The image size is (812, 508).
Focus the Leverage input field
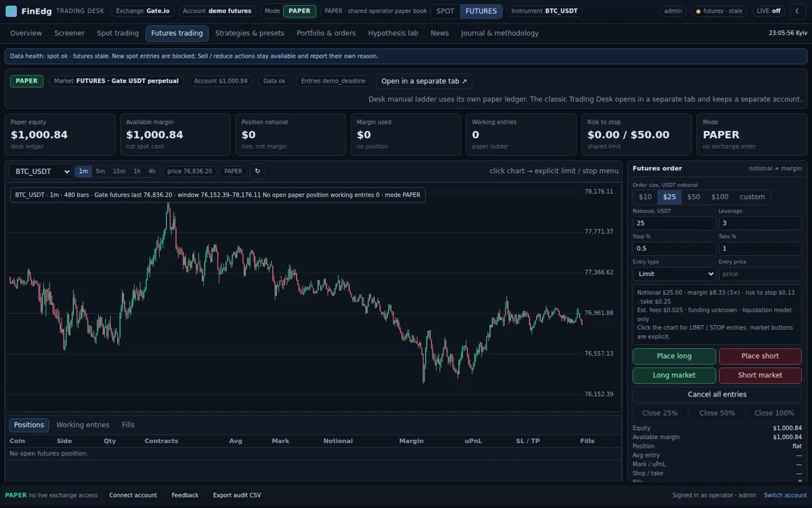[760, 223]
